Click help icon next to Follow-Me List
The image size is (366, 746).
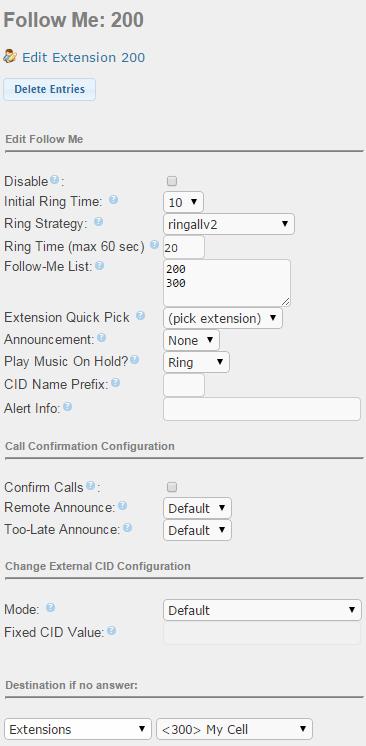(x=99, y=265)
